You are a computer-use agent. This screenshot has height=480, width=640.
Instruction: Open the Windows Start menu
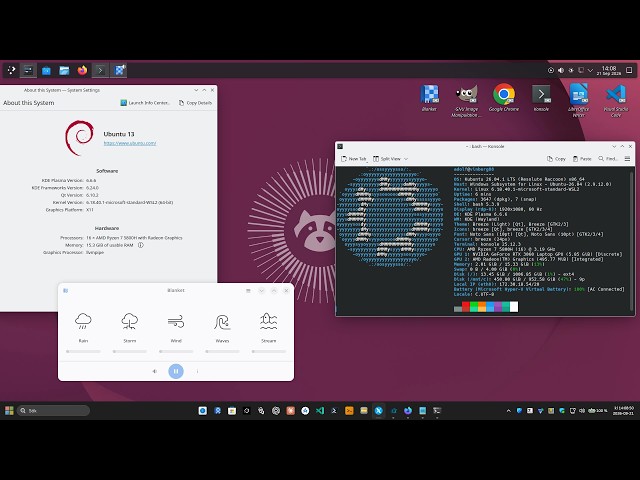click(x=9, y=411)
